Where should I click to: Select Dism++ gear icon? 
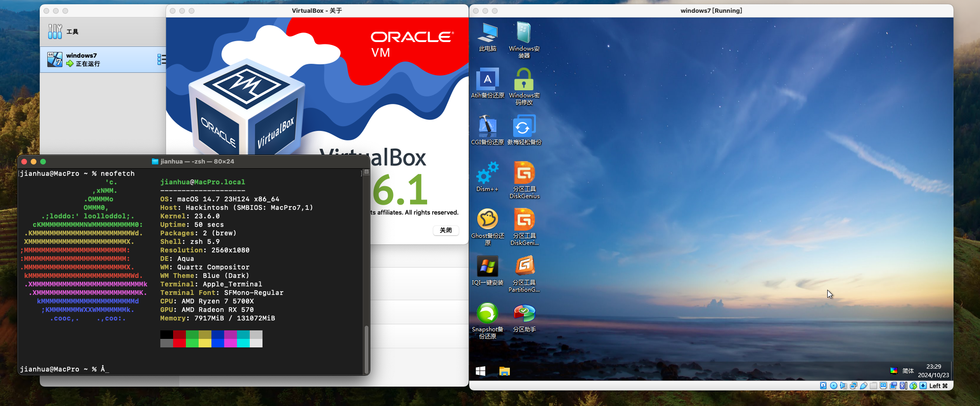[488, 177]
